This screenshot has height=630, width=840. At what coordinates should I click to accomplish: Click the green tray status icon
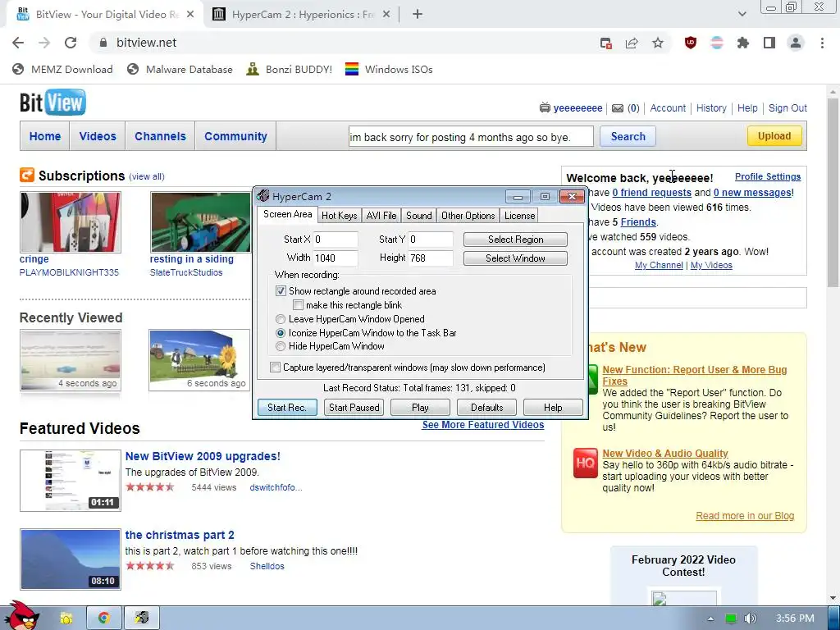point(731,619)
